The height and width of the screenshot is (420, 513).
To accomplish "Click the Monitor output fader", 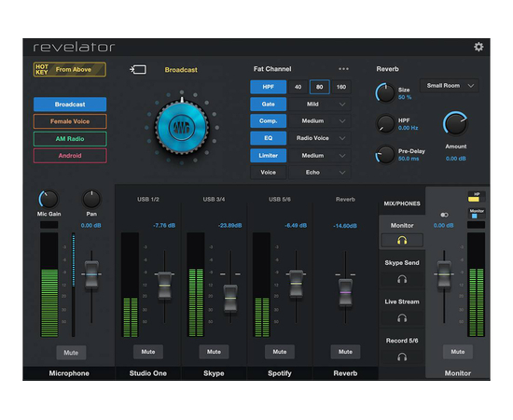I will 444,274.
